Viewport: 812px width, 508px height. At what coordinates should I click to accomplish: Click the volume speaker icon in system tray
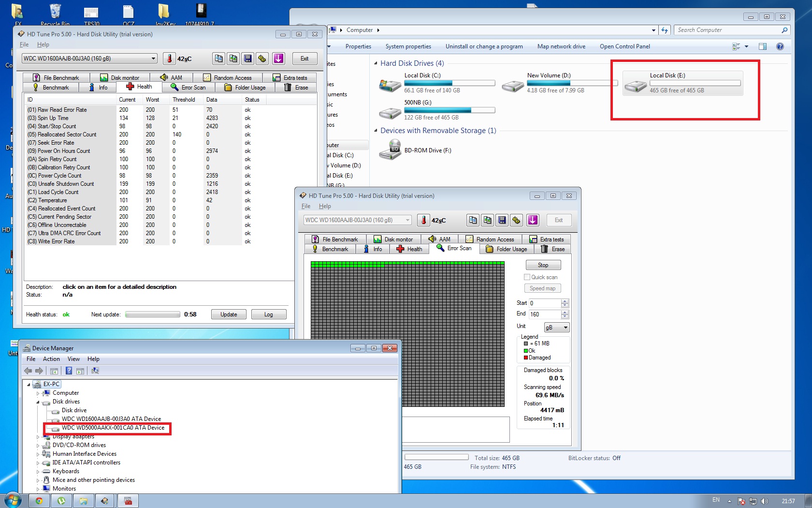[x=764, y=501]
